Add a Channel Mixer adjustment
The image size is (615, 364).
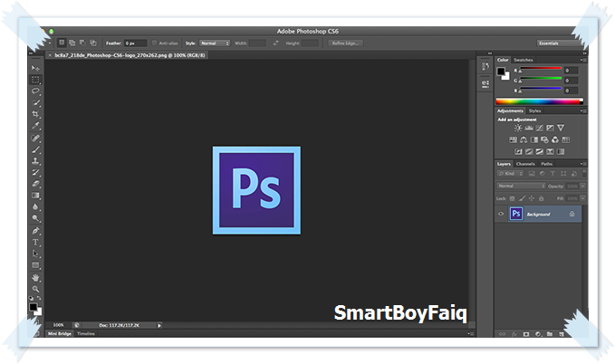coord(555,139)
